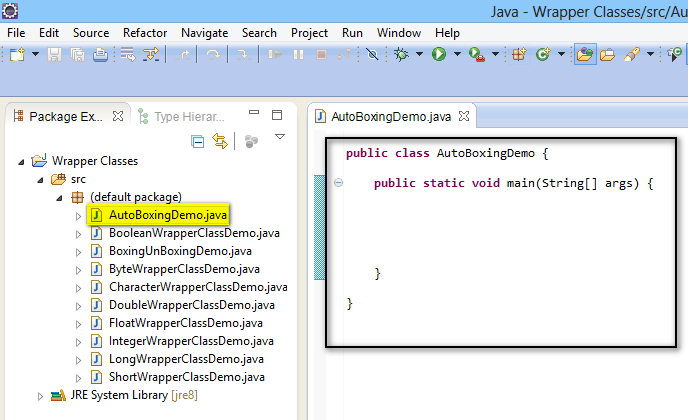
Task: Click the Suspend pause icon
Action: [298, 54]
